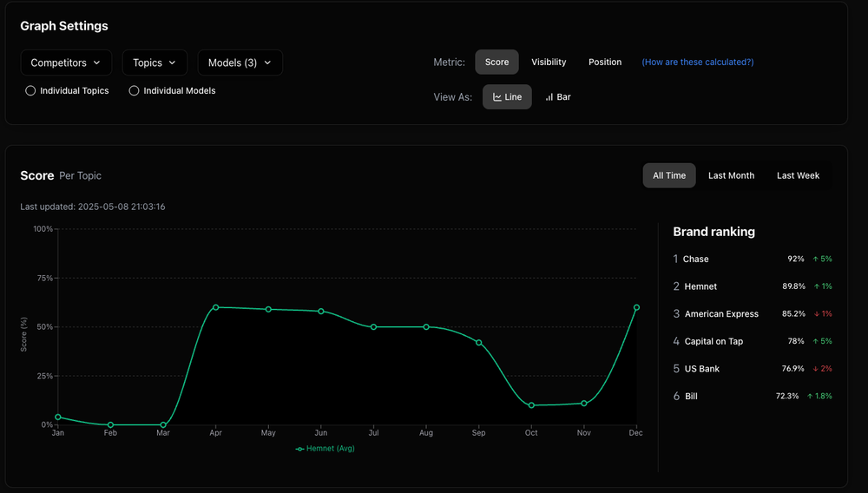Screen dimensions: 868x493
Task: Open the Competitors dropdown
Action: point(66,62)
